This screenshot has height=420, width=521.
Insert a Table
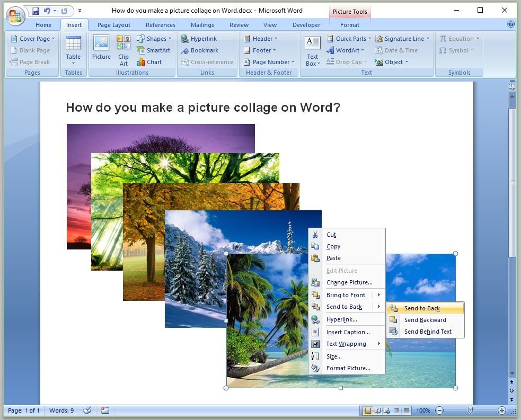(73, 50)
